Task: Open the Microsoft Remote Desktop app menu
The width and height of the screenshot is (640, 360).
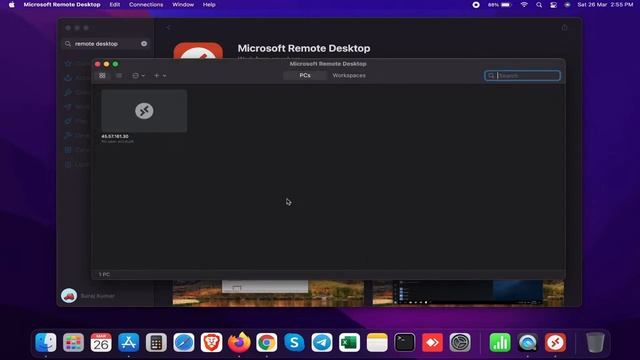Action: (x=62, y=4)
